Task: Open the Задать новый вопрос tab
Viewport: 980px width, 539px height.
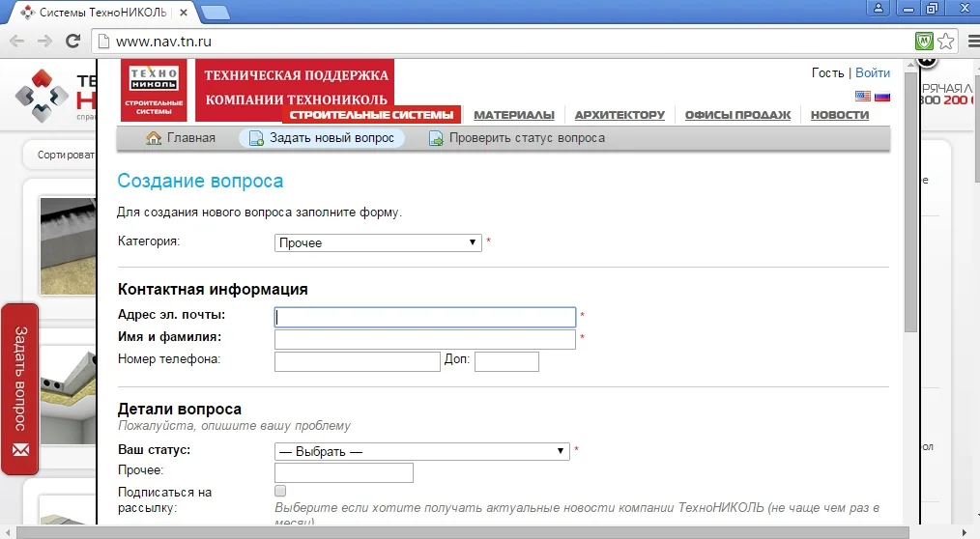Action: point(322,138)
